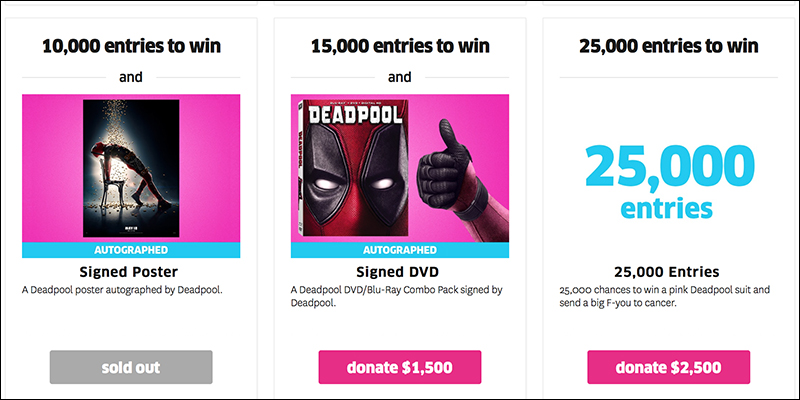Click the word "and" in the 15,000 card

click(x=399, y=77)
